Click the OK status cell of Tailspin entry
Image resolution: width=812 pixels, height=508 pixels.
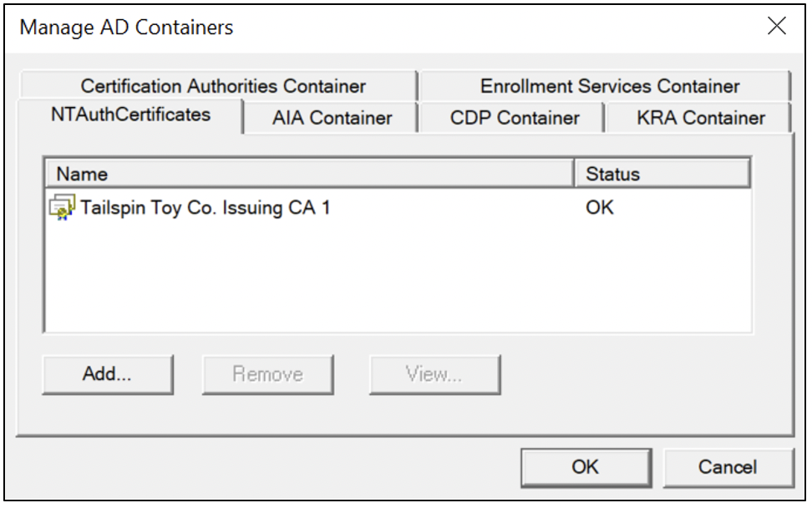point(600,208)
